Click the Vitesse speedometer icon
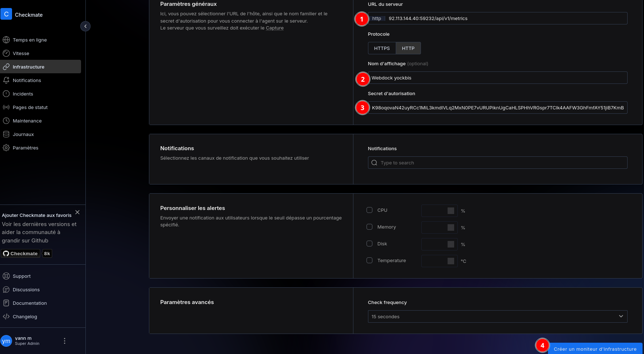The image size is (644, 354). [x=6, y=53]
